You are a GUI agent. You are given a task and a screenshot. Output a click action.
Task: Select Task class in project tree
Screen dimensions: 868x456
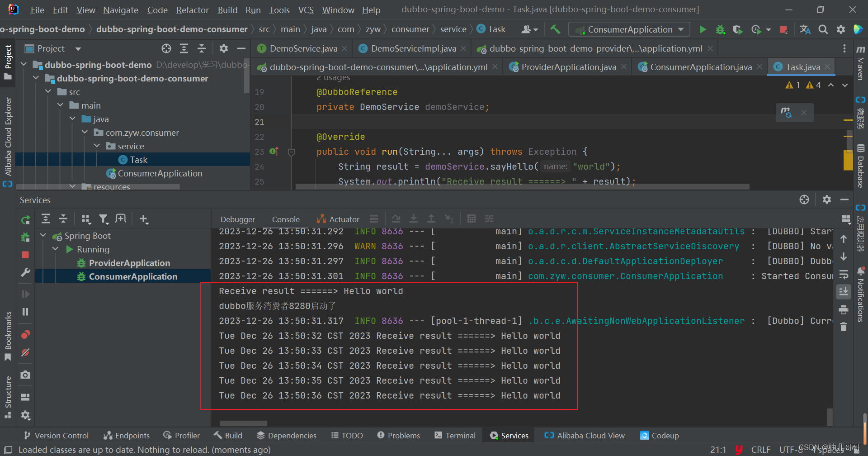138,160
